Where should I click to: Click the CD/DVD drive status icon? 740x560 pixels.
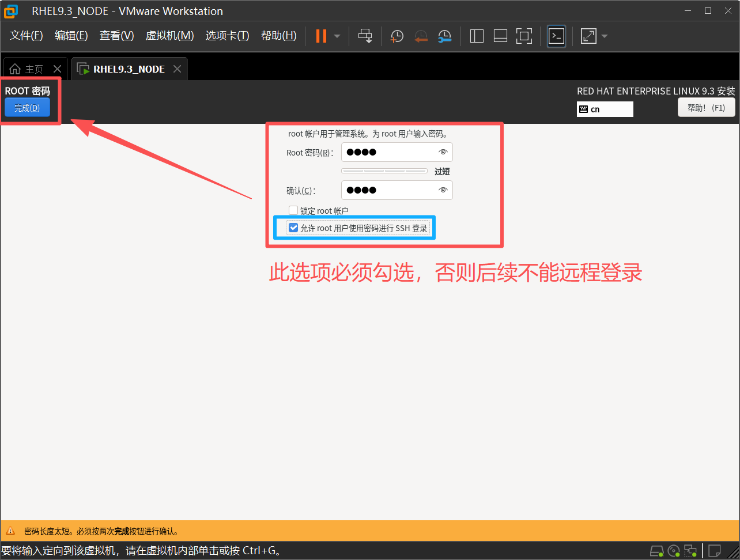coord(674,551)
